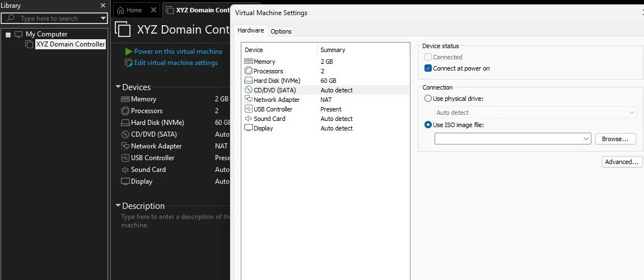Click the XYZ Domain Controller VM icon in Library tree
The width and height of the screenshot is (644, 280).
pyautogui.click(x=29, y=44)
